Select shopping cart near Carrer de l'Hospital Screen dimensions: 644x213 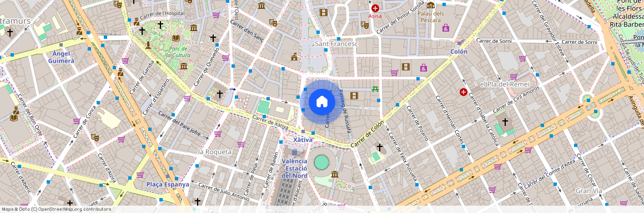(215, 15)
